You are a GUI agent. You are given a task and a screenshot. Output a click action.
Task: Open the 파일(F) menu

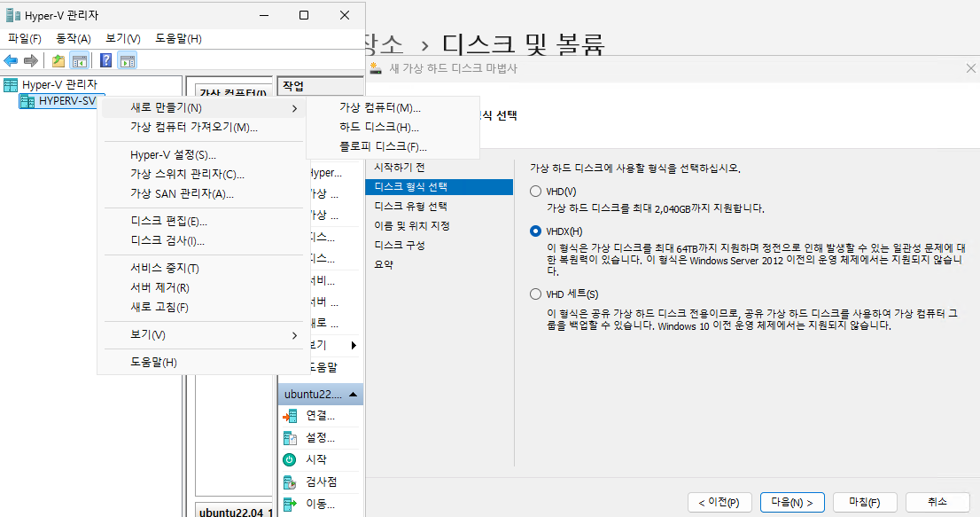click(25, 39)
